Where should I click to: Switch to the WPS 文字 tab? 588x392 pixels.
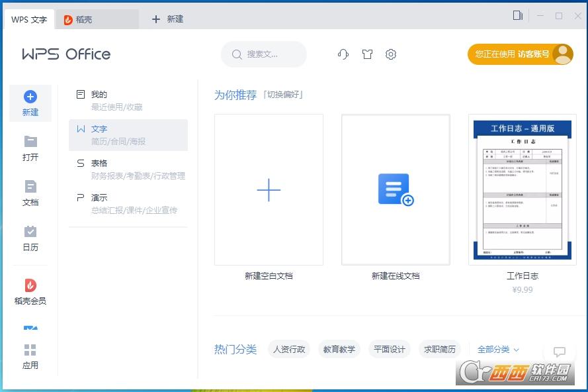point(29,19)
